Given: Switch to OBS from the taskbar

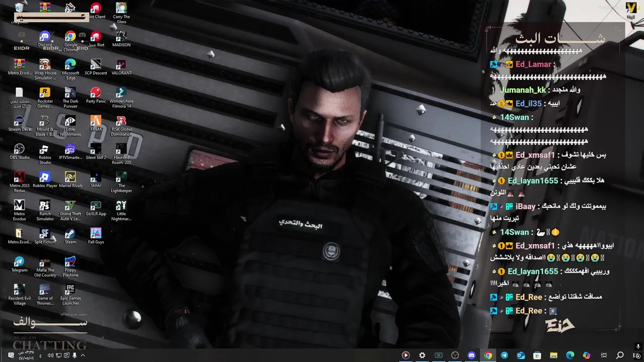Looking at the screenshot, I should [x=455, y=355].
